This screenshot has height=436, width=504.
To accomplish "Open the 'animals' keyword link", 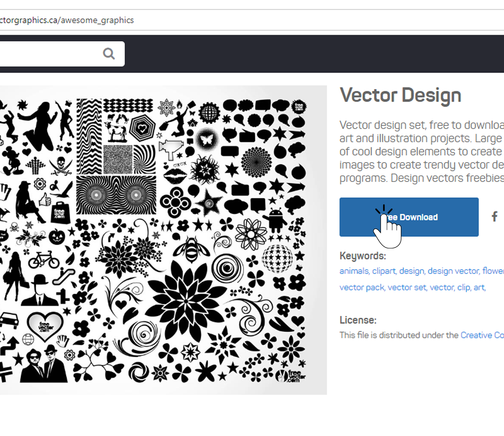I will [x=354, y=271].
